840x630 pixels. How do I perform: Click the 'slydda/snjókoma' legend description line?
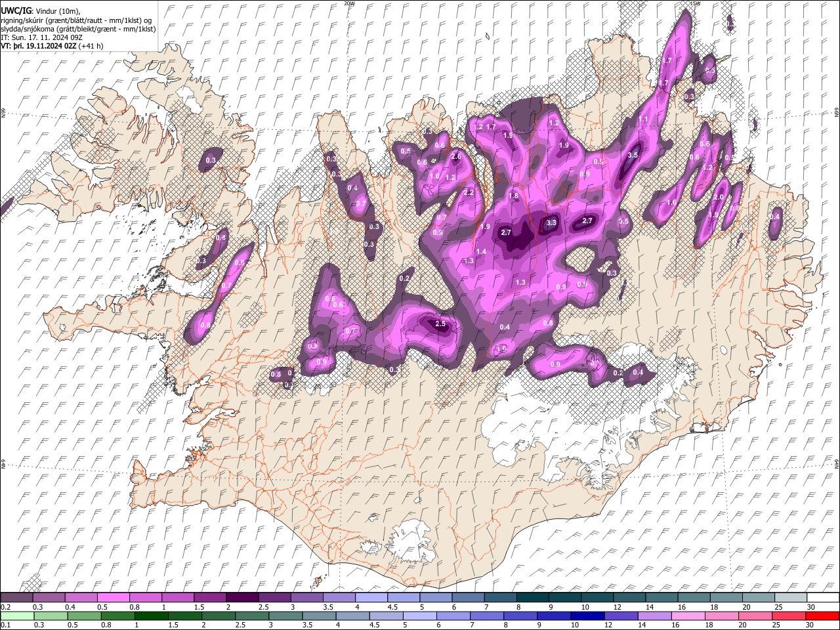tap(78, 29)
